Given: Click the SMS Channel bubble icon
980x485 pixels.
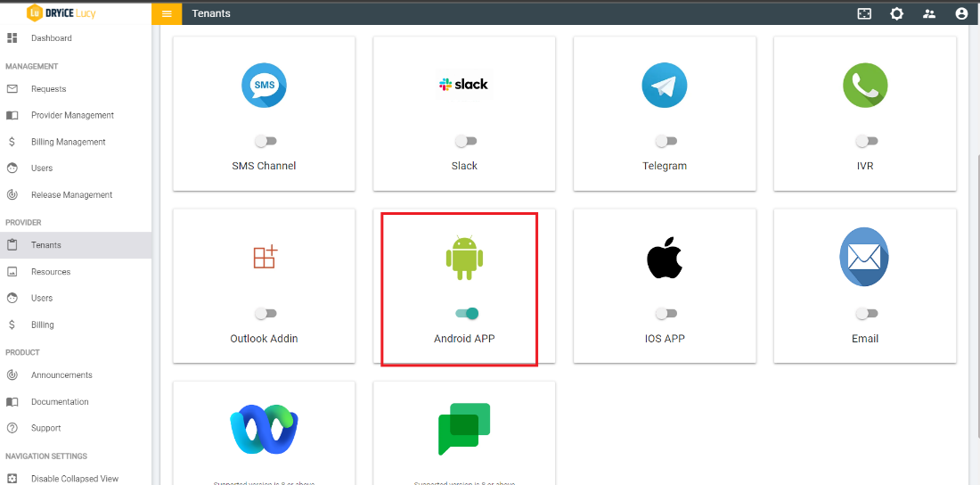Looking at the screenshot, I should point(265,86).
